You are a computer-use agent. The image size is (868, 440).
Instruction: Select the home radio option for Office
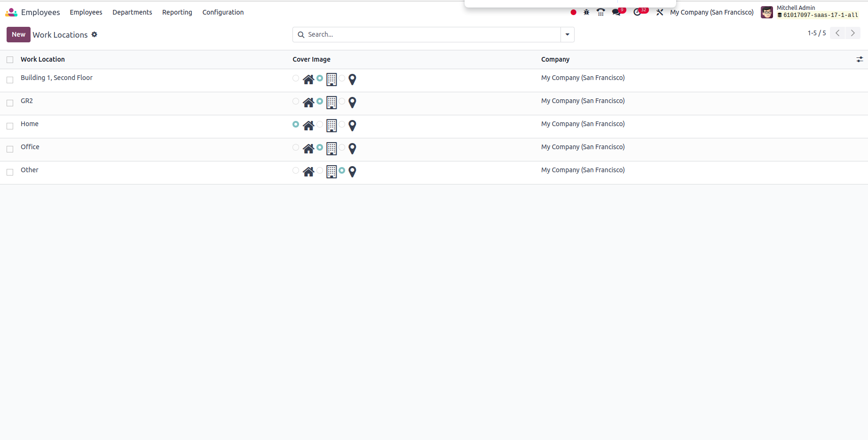[296, 147]
